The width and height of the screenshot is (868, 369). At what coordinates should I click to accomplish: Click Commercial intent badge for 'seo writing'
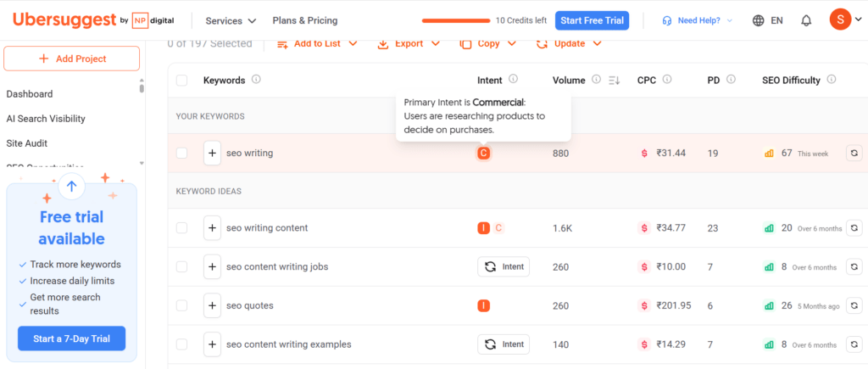[x=484, y=154]
